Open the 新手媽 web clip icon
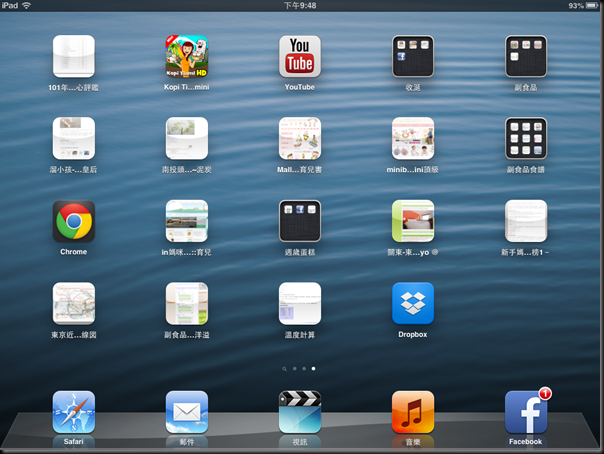The width and height of the screenshot is (604, 454). tap(526, 221)
